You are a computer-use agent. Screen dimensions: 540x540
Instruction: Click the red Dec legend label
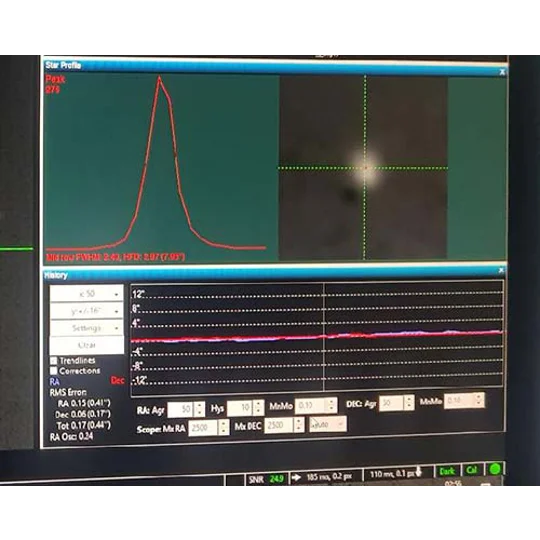click(117, 381)
